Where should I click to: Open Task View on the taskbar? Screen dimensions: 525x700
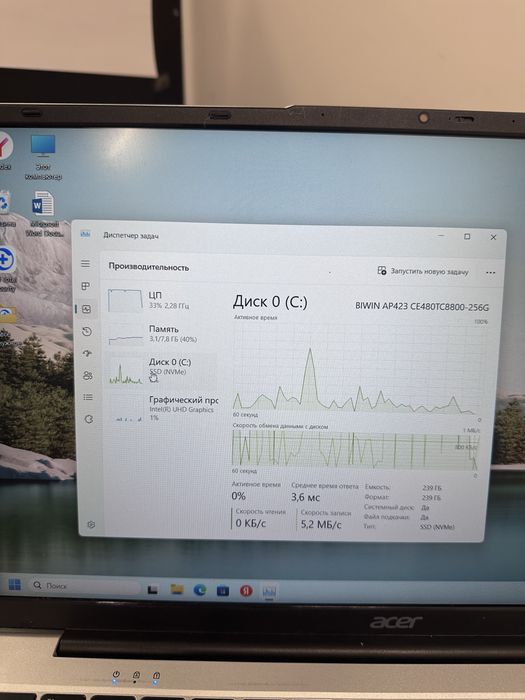(x=153, y=590)
